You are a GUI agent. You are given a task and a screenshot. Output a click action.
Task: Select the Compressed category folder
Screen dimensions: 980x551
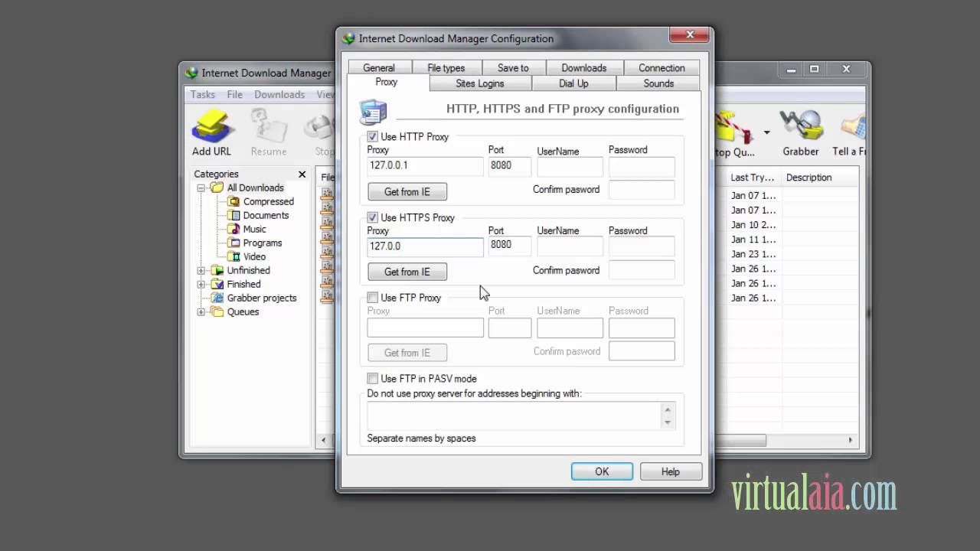click(268, 201)
